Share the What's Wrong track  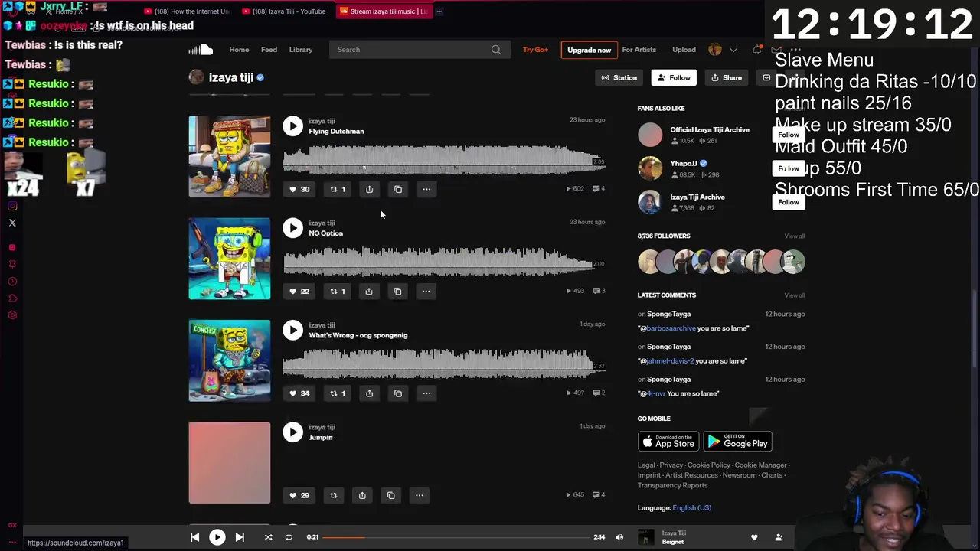point(369,393)
